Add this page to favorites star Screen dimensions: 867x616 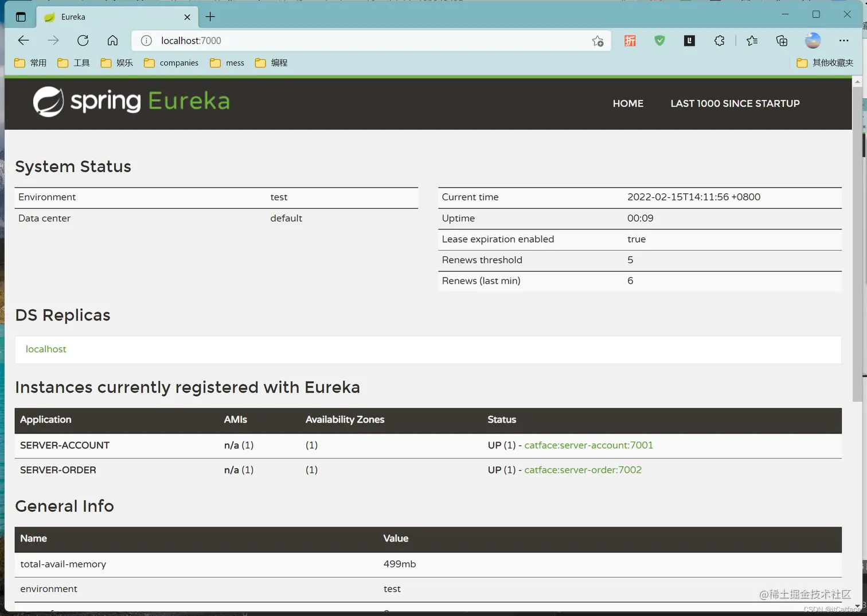coord(597,41)
